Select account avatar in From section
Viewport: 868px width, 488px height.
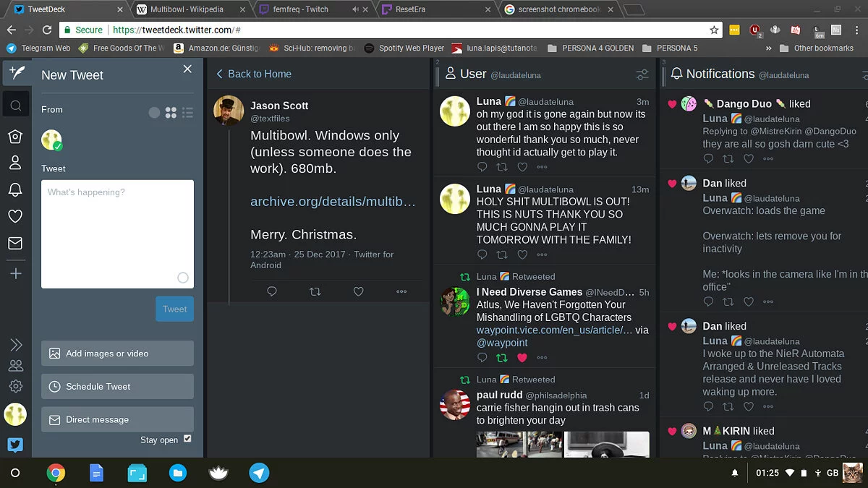pyautogui.click(x=51, y=140)
